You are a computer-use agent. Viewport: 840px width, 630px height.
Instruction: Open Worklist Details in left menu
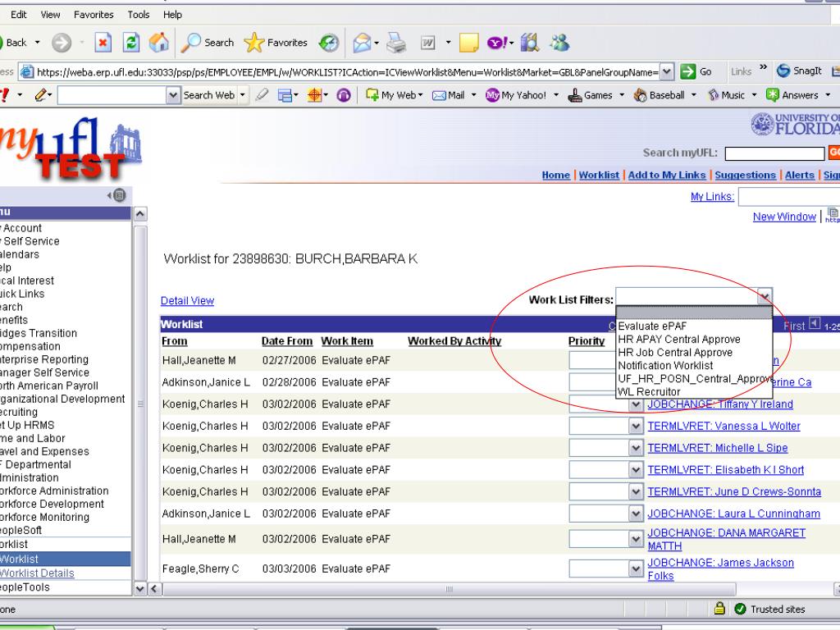pyautogui.click(x=37, y=573)
